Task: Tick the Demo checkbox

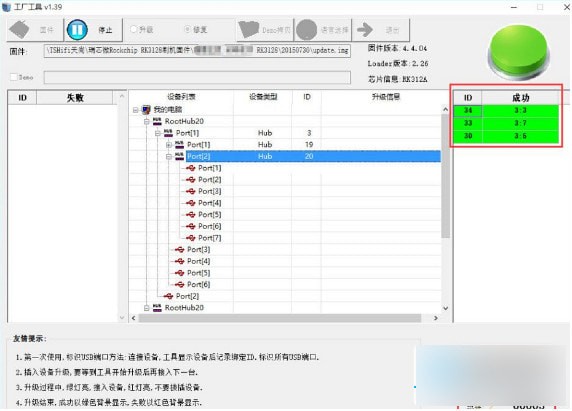Action: click(x=13, y=77)
